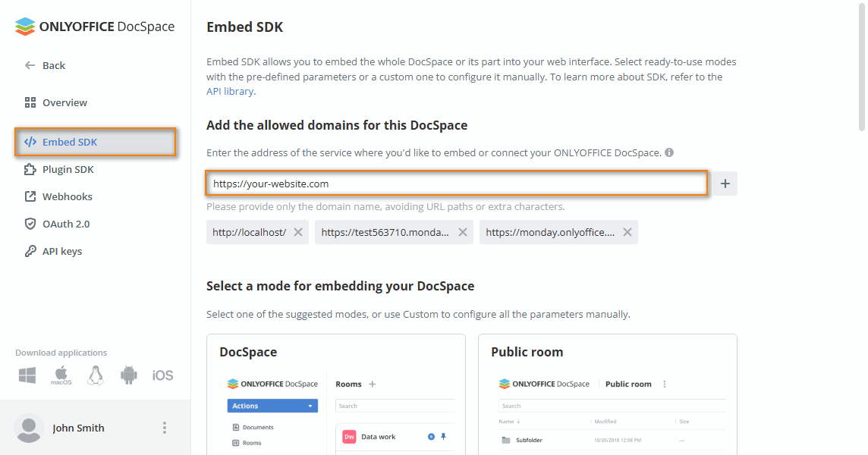Click the page vertical scrollbar
Screen dimensions: 868x455
click(x=861, y=67)
